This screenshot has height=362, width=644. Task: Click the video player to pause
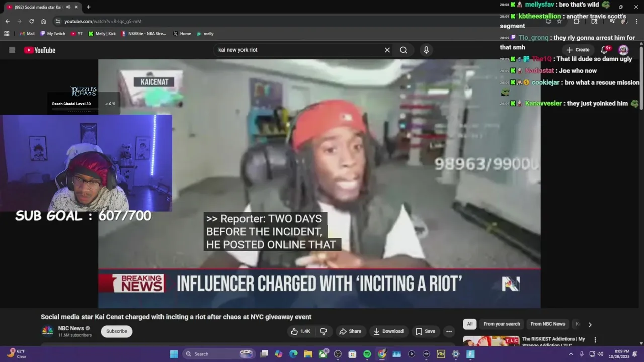click(319, 184)
